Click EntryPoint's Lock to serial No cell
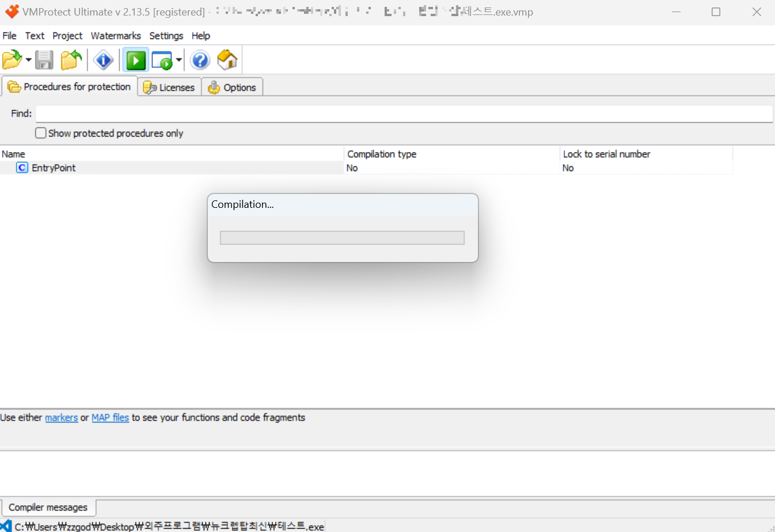Viewport: 775px width, 532px height. pos(646,168)
